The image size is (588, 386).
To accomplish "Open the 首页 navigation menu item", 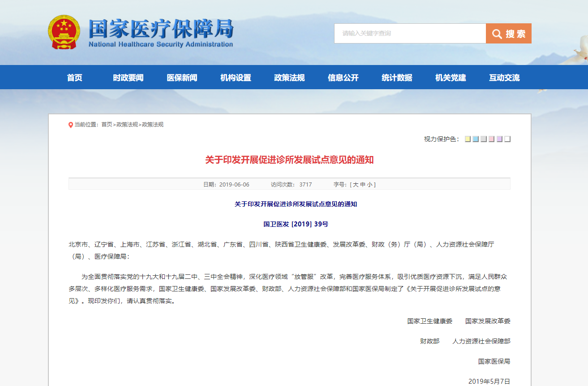I will tap(75, 78).
